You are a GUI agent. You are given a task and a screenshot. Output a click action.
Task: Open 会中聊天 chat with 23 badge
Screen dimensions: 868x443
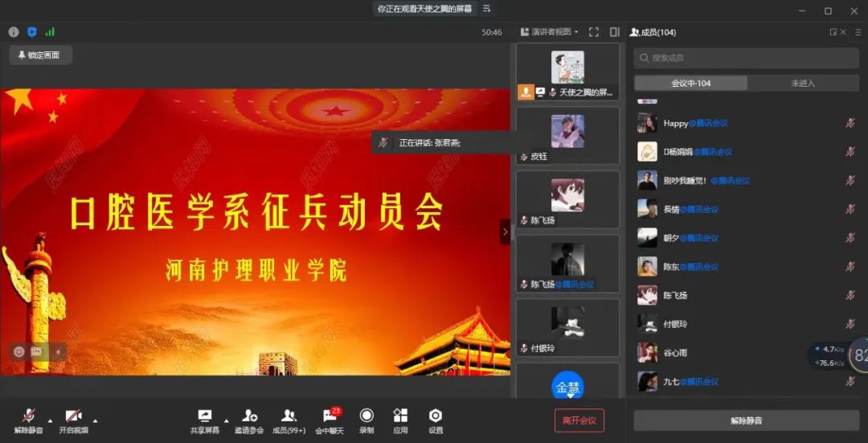[329, 416]
